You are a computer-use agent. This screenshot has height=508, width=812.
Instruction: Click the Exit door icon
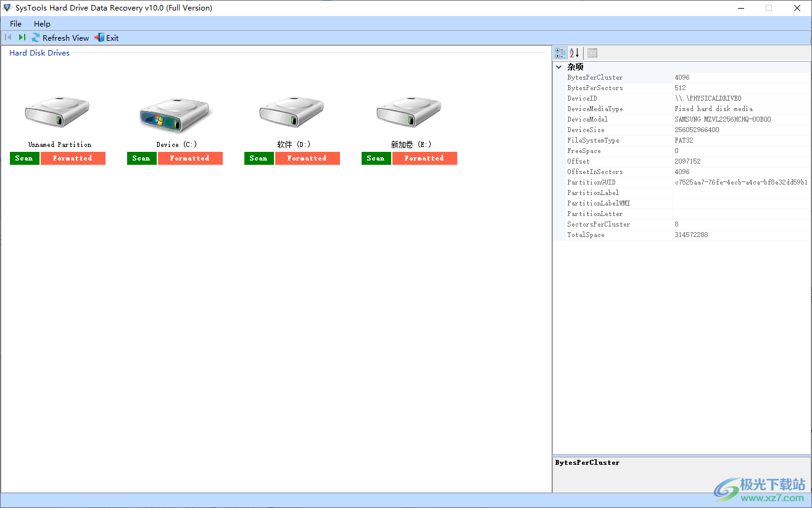pyautogui.click(x=99, y=38)
